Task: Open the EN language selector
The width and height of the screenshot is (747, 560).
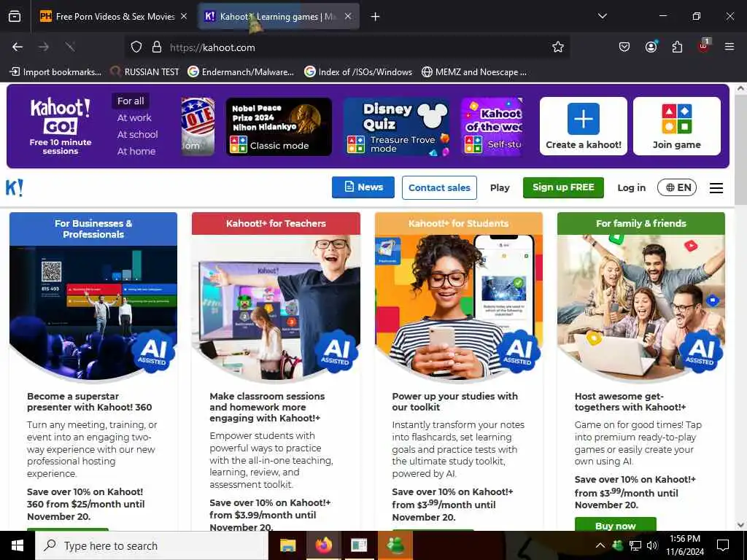Action: 677,187
